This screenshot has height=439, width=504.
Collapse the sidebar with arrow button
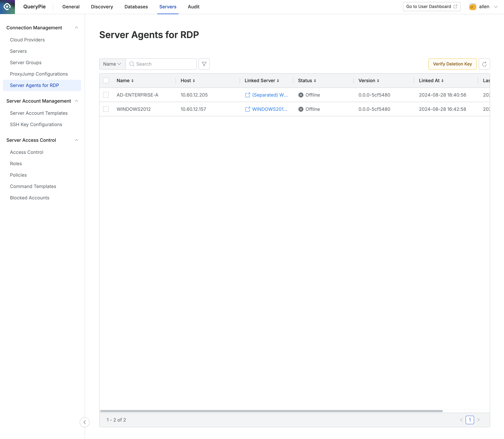pos(84,422)
